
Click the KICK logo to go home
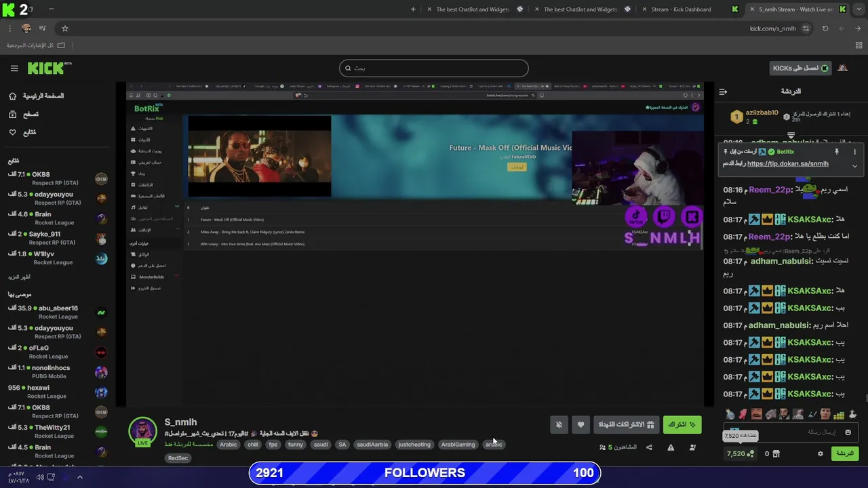click(50, 68)
